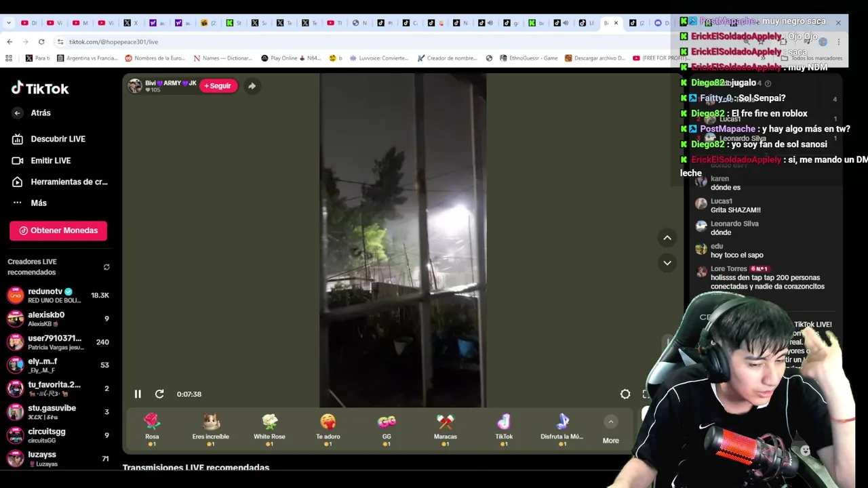Open tu_favorita.2 recommended live channel
This screenshot has height=488, width=868.
coord(58,388)
